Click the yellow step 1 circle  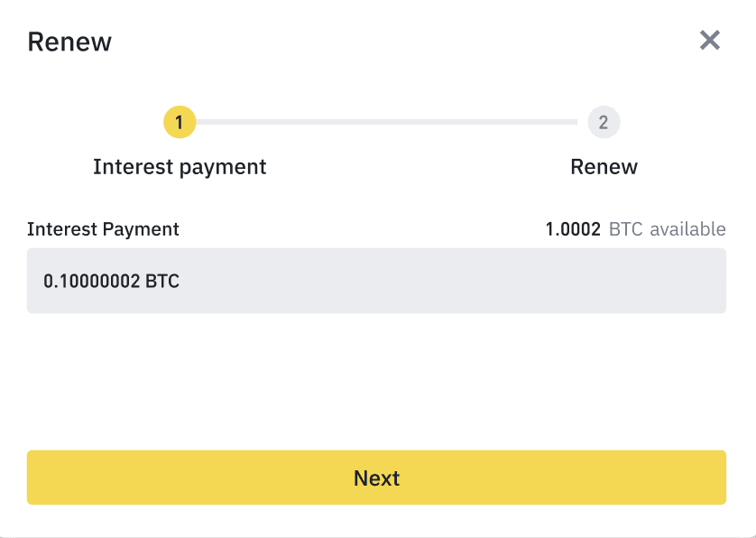click(x=180, y=122)
